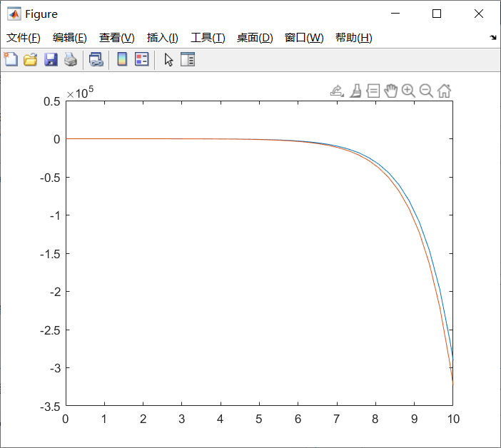The image size is (501, 448).
Task: Click x-axis tick label 10
Action: [453, 419]
